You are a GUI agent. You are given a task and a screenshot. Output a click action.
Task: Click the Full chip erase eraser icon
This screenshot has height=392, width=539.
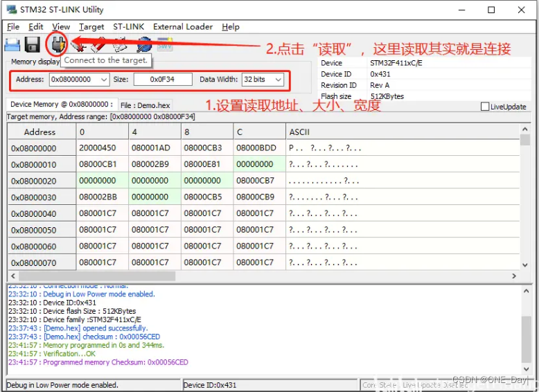(x=99, y=44)
